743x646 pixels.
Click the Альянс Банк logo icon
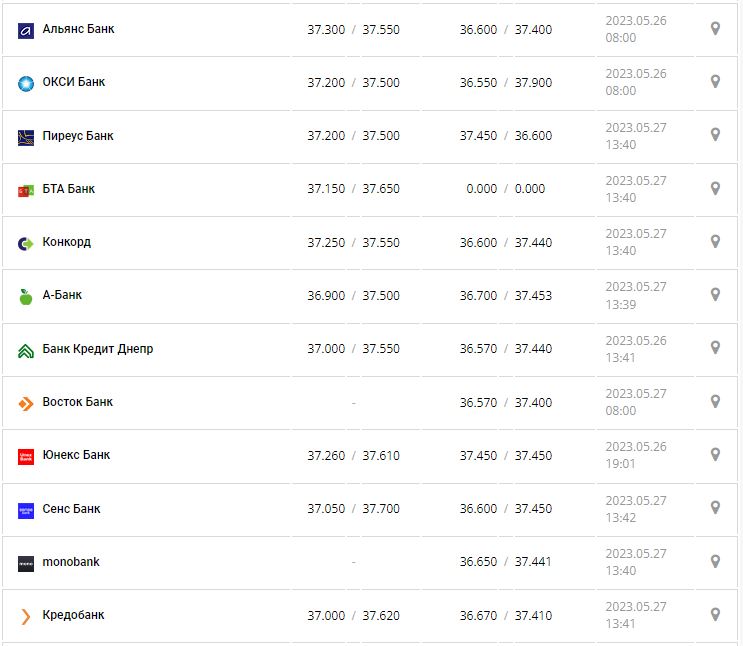[x=26, y=30]
